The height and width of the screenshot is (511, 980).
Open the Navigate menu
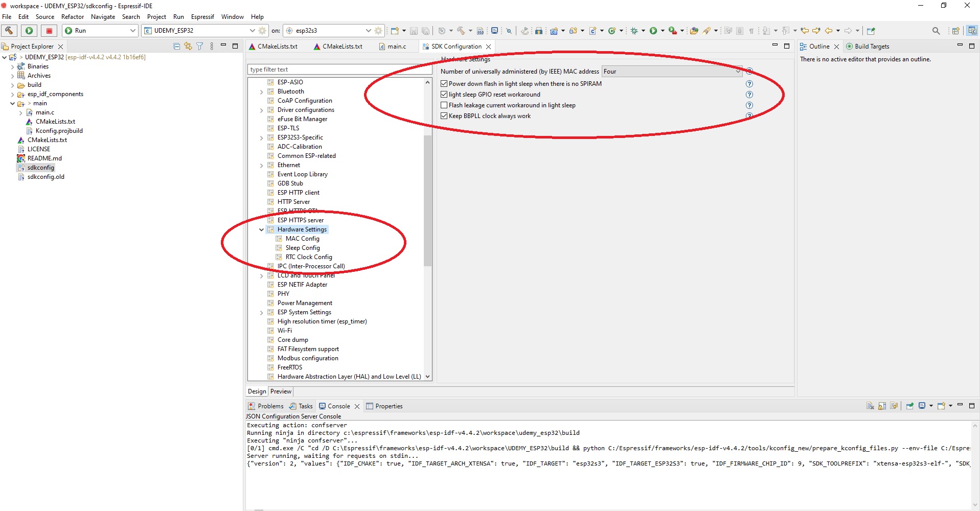click(103, 17)
